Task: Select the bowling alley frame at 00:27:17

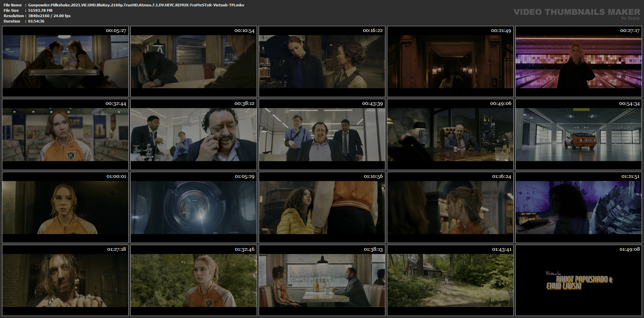Action: (x=578, y=62)
